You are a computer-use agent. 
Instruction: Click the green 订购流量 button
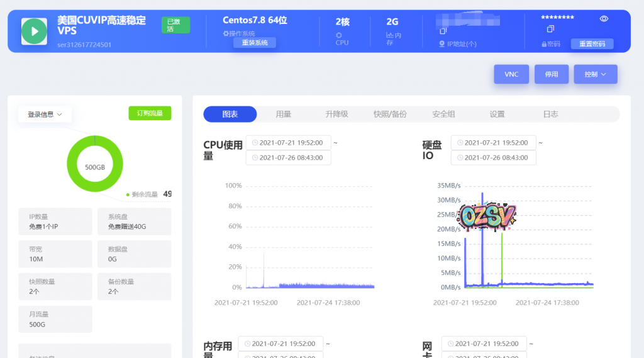150,113
